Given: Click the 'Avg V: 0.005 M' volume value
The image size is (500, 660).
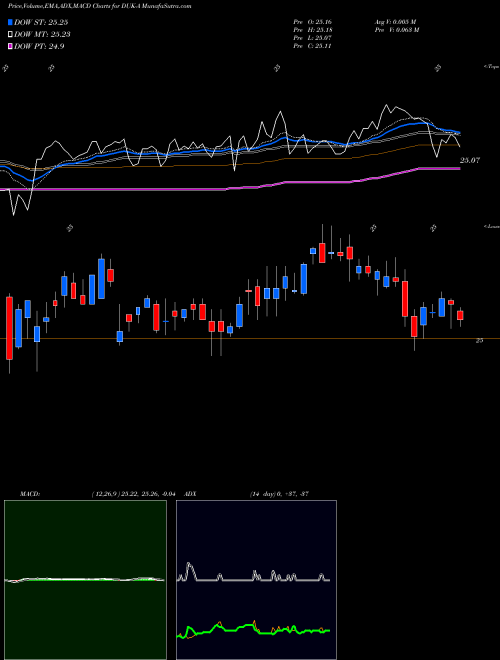Looking at the screenshot, I should coord(395,21).
